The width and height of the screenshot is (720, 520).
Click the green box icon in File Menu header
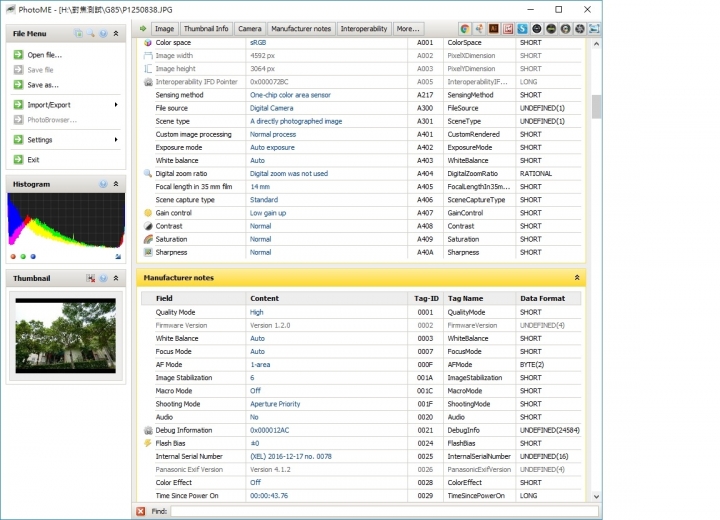[x=79, y=34]
